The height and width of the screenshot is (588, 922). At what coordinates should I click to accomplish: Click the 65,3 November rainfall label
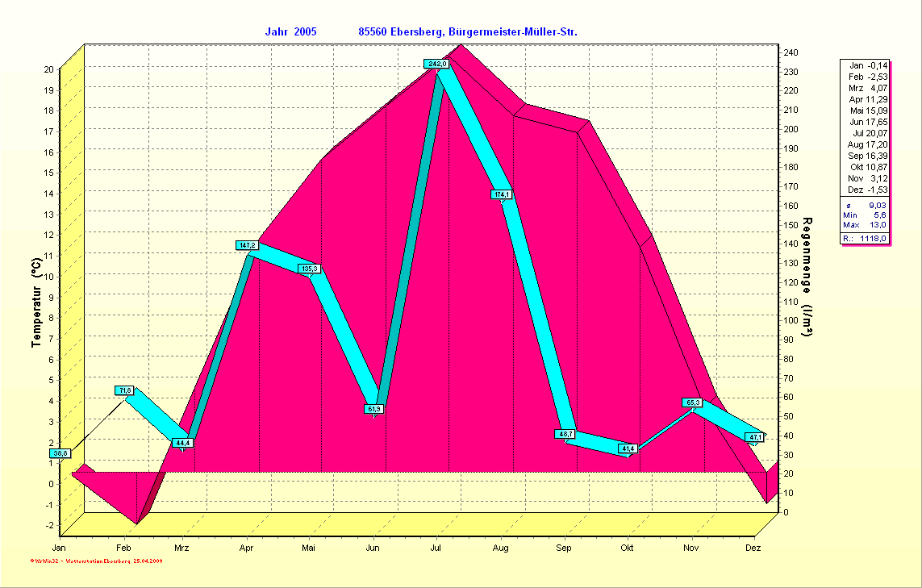pyautogui.click(x=692, y=402)
